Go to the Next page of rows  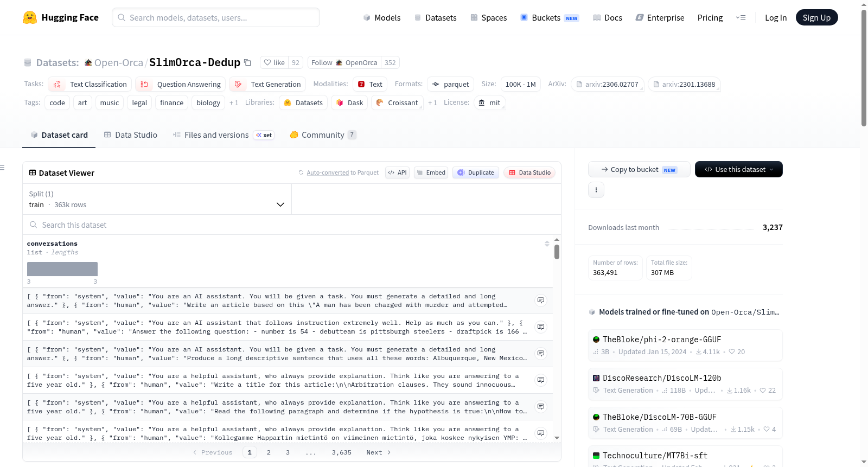point(378,452)
